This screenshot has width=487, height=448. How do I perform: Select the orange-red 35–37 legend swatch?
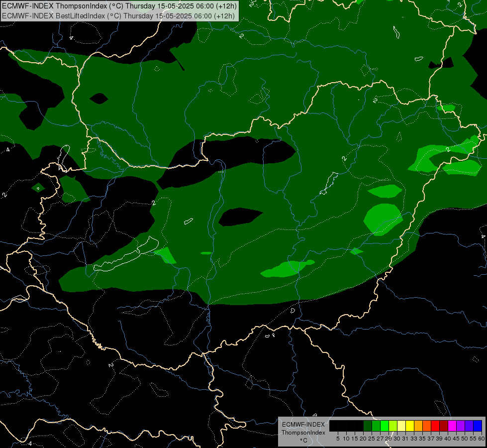point(427,426)
